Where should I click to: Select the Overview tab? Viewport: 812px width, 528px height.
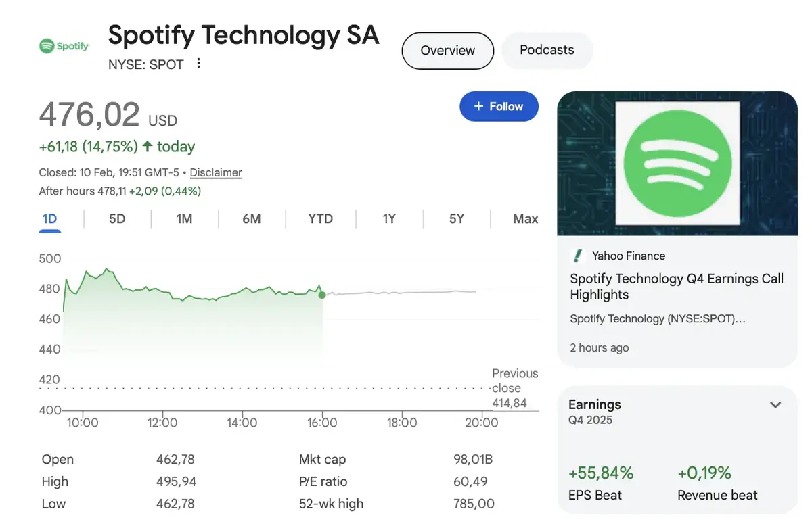pyautogui.click(x=447, y=50)
